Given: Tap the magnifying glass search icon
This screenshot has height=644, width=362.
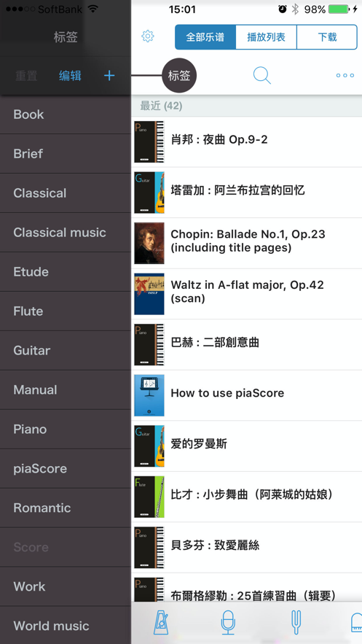Looking at the screenshot, I should (262, 76).
